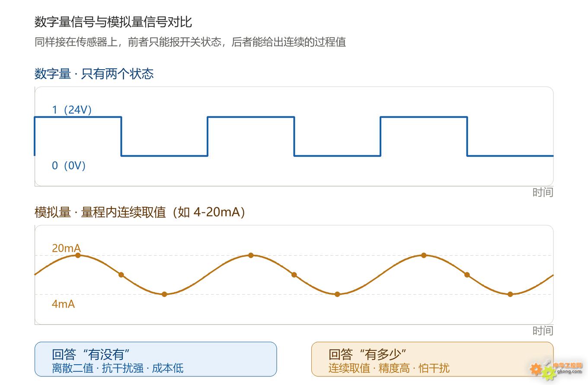This screenshot has height=385, width=588.
Task: Select the 数字量 · 只有两个状态 heading
Action: coord(94,74)
